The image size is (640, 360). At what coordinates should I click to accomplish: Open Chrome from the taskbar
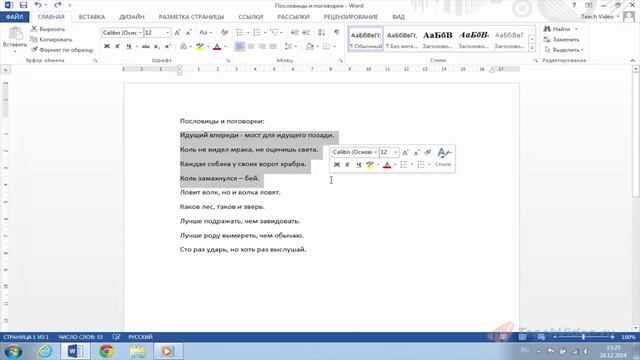[x=107, y=351]
